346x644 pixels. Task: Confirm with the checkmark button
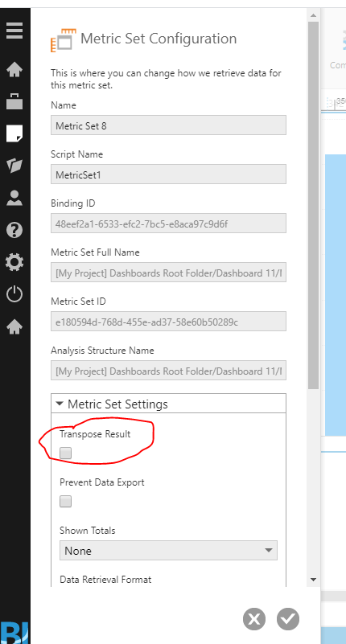point(288,618)
